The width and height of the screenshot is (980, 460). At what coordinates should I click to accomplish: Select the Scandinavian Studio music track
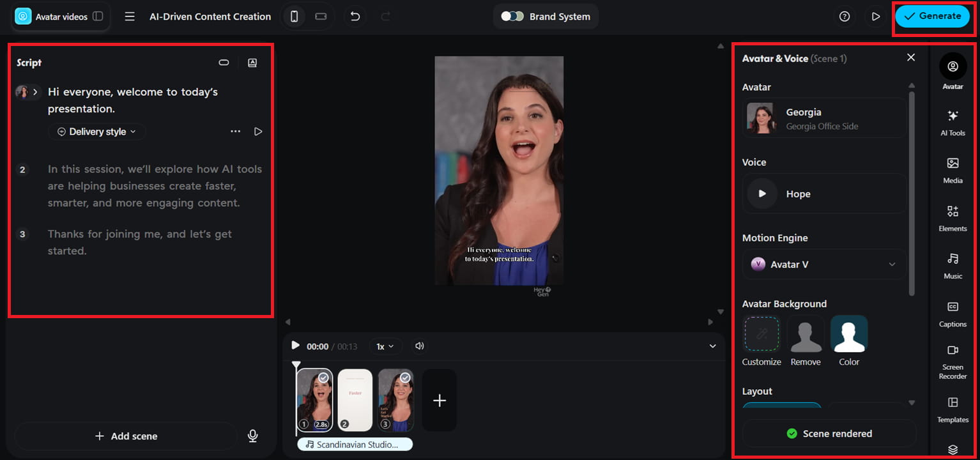(x=355, y=444)
